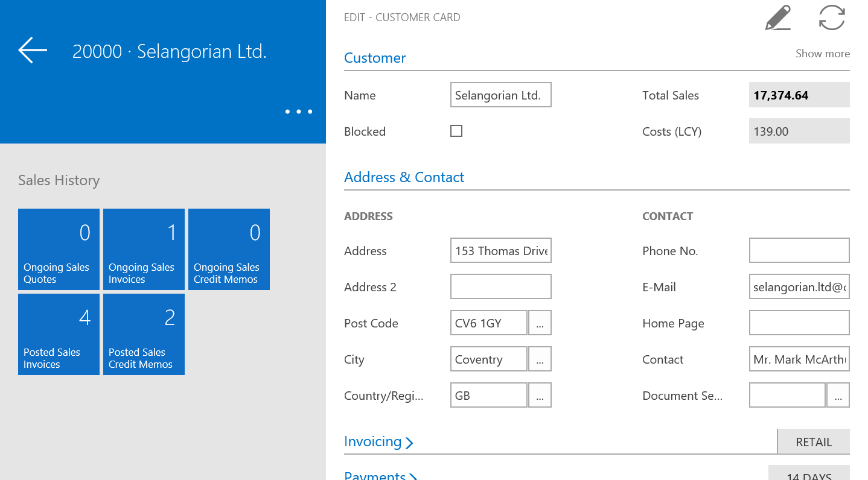Open the Ongoing Sales Quotes tile

click(x=59, y=250)
